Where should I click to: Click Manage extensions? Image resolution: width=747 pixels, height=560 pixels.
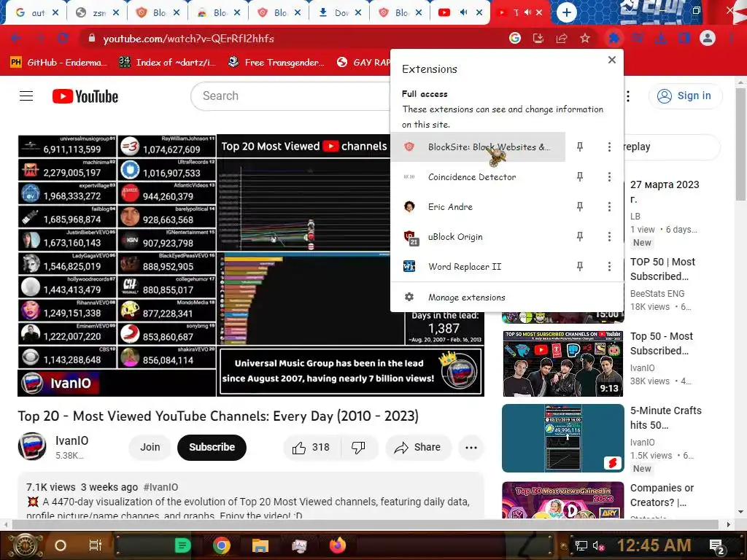tap(507, 297)
